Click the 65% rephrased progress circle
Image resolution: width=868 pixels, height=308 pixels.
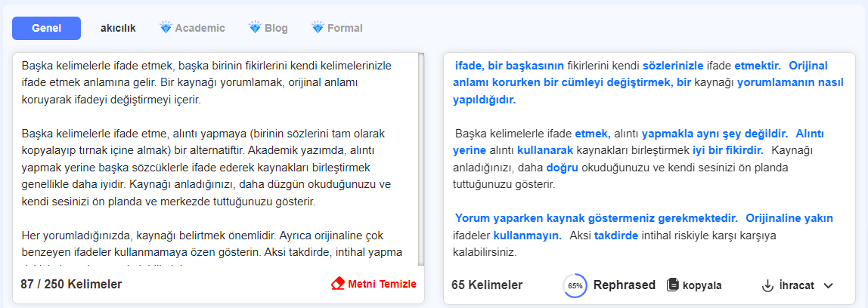575,285
